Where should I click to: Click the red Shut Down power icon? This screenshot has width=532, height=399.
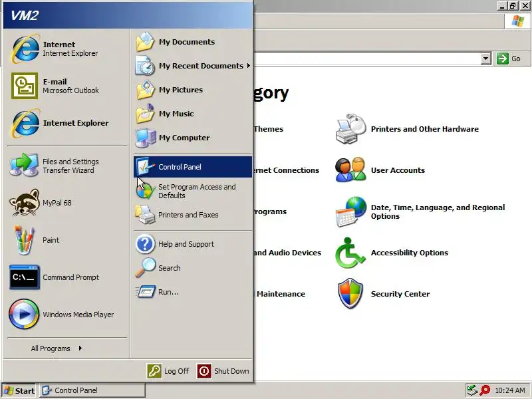(204, 371)
